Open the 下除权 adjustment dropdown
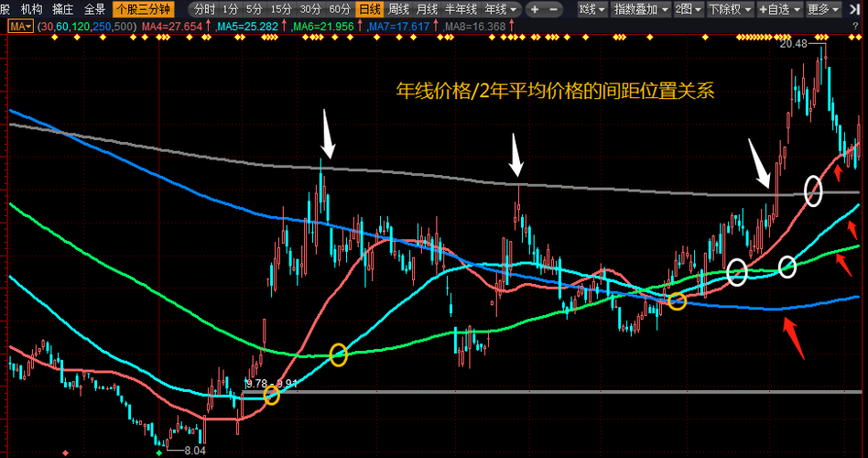This screenshot has height=458, width=868. click(x=730, y=9)
